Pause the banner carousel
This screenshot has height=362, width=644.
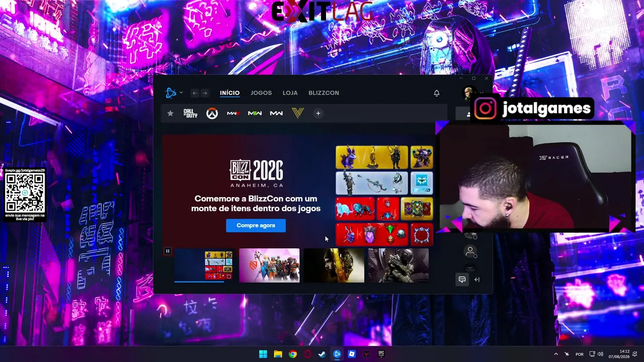point(168,251)
